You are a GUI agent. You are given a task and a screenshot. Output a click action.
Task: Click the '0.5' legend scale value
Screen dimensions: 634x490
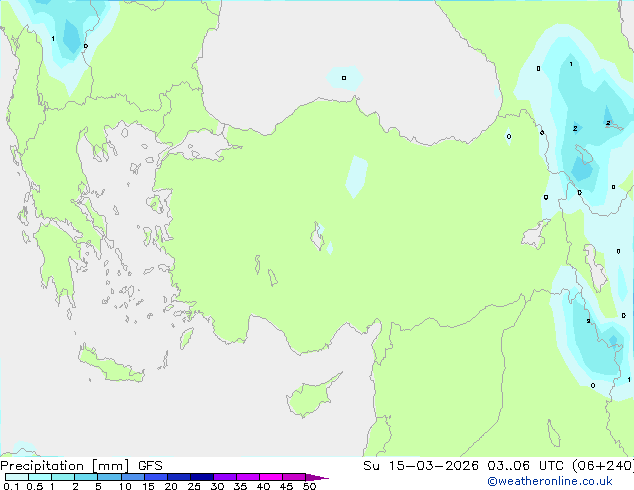click(x=35, y=486)
